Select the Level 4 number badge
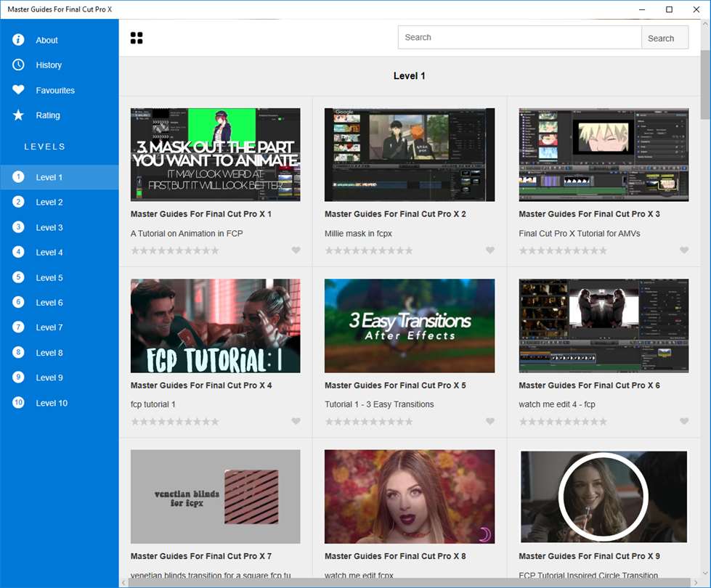 [18, 252]
